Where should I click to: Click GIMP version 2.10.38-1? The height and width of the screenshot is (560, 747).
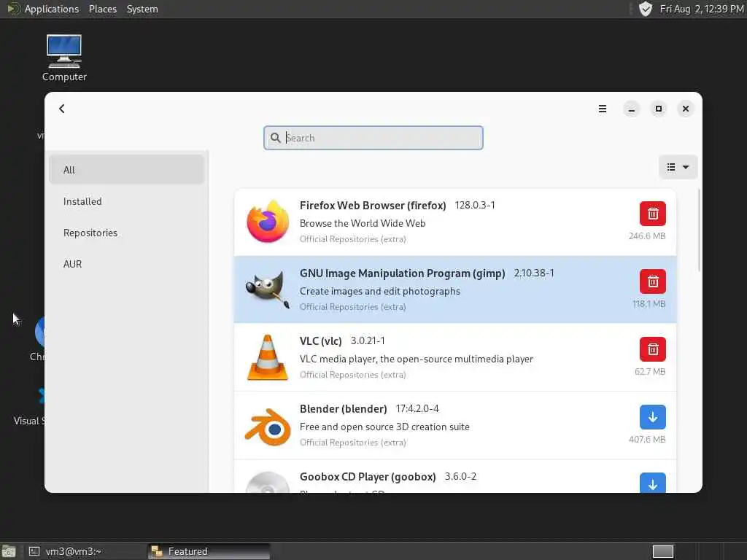[x=533, y=273]
